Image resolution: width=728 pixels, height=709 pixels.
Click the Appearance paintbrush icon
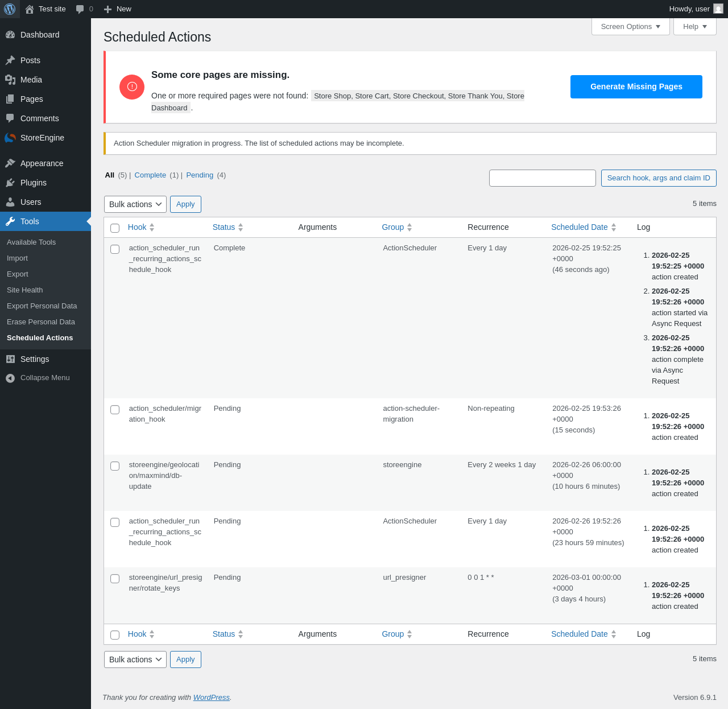pos(10,163)
